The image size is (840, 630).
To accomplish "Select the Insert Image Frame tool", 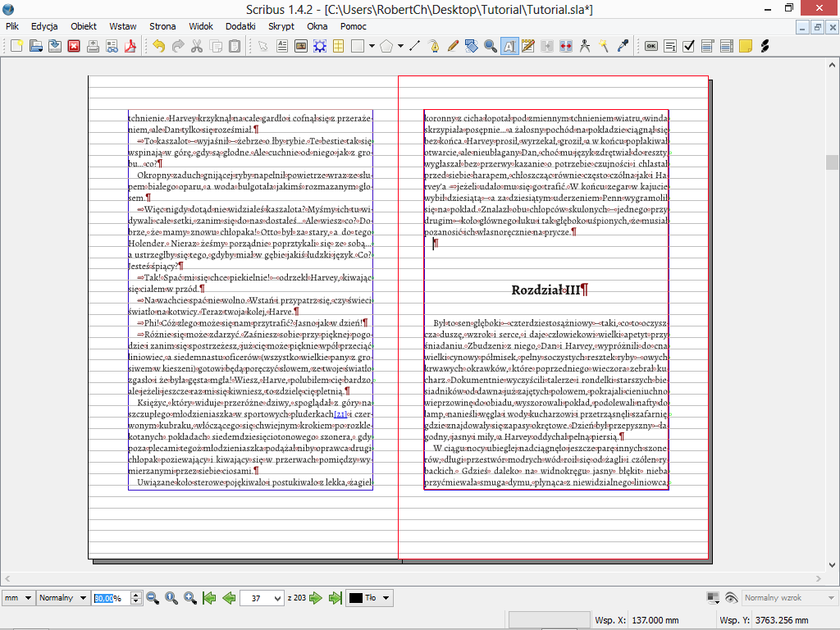I will pyautogui.click(x=300, y=46).
